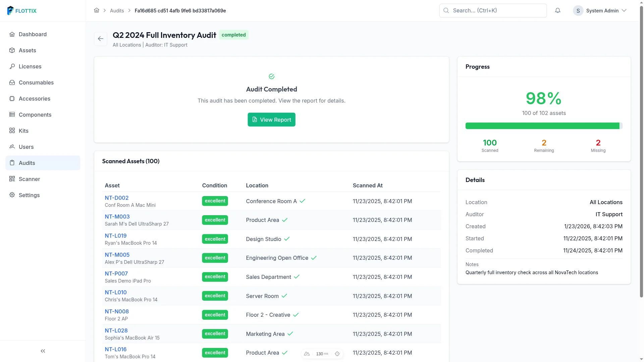Select Licenses in the sidebar menu
Screen dimensions: 644x362
(43, 66)
